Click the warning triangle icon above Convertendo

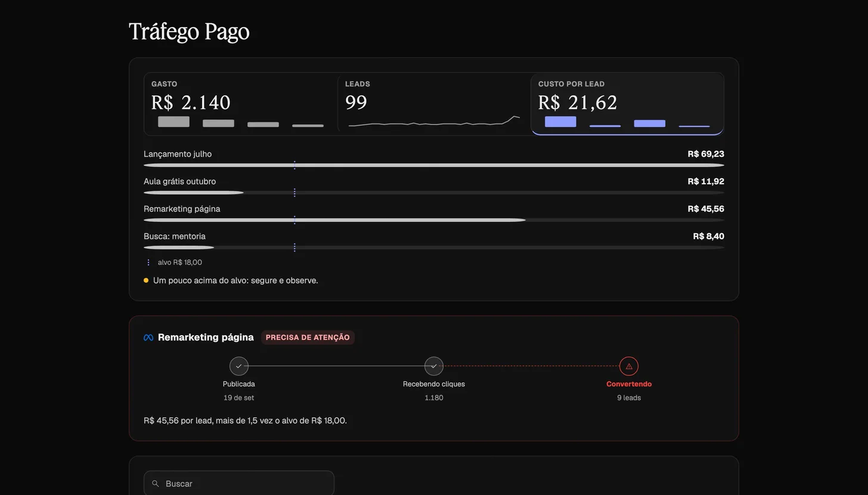629,366
